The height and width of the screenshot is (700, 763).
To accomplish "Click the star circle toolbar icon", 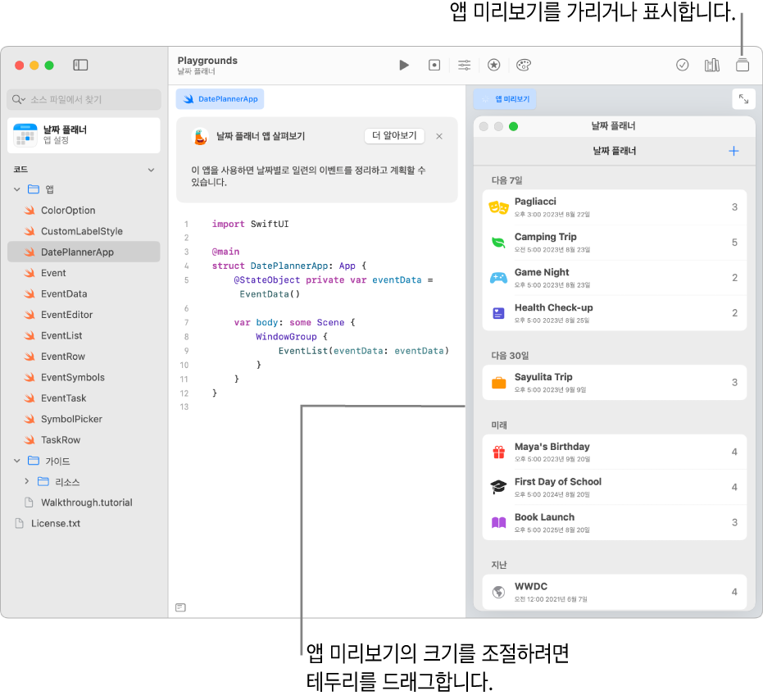I will (x=494, y=65).
